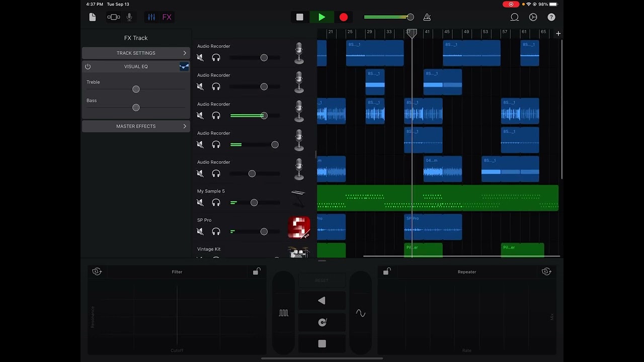Start playback with green play button

point(321,17)
